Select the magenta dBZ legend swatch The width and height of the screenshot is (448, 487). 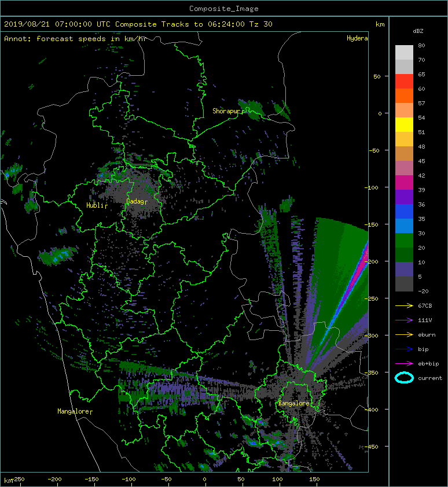pyautogui.click(x=404, y=182)
